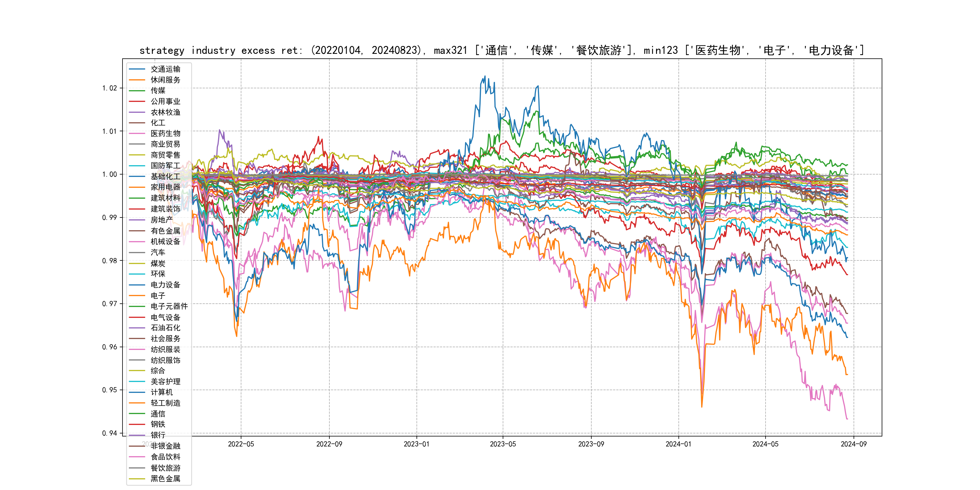The image size is (980, 490).
Task: Click the 电力设备 legend entry
Action: click(165, 285)
